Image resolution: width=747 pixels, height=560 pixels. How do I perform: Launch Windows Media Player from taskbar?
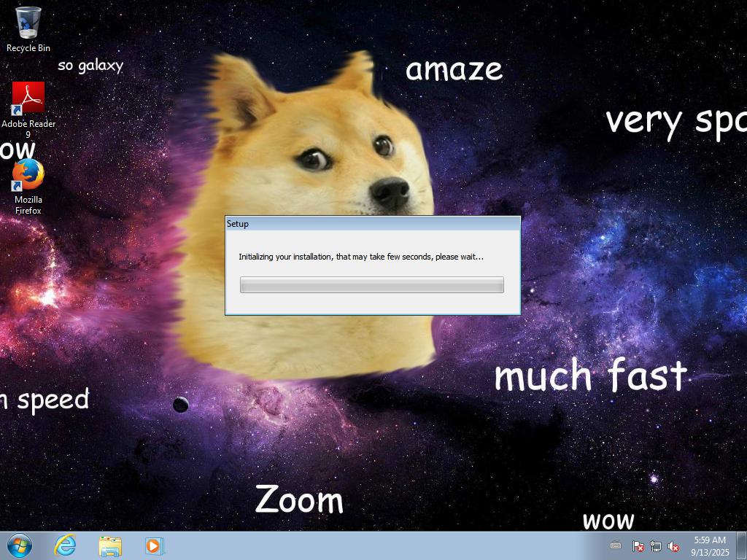click(154, 545)
